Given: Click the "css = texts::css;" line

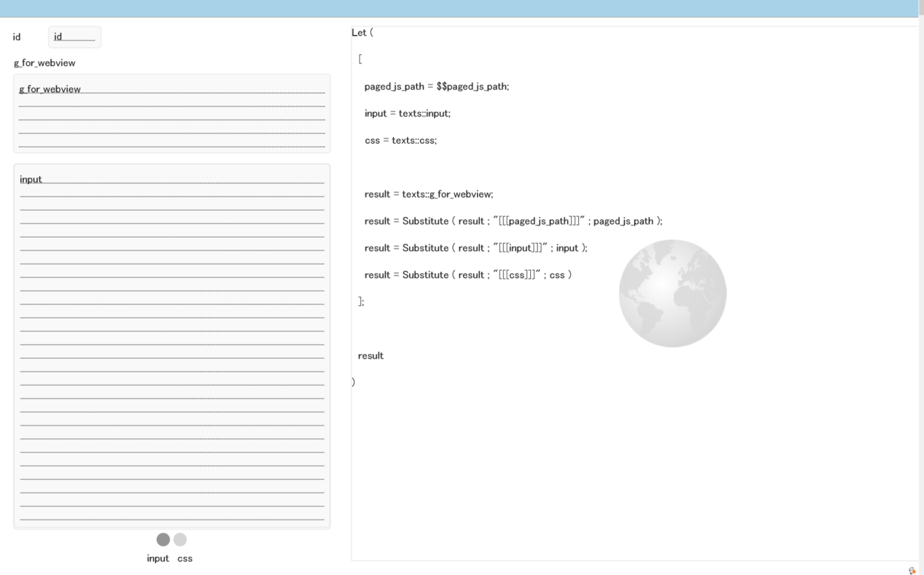Looking at the screenshot, I should 400,140.
